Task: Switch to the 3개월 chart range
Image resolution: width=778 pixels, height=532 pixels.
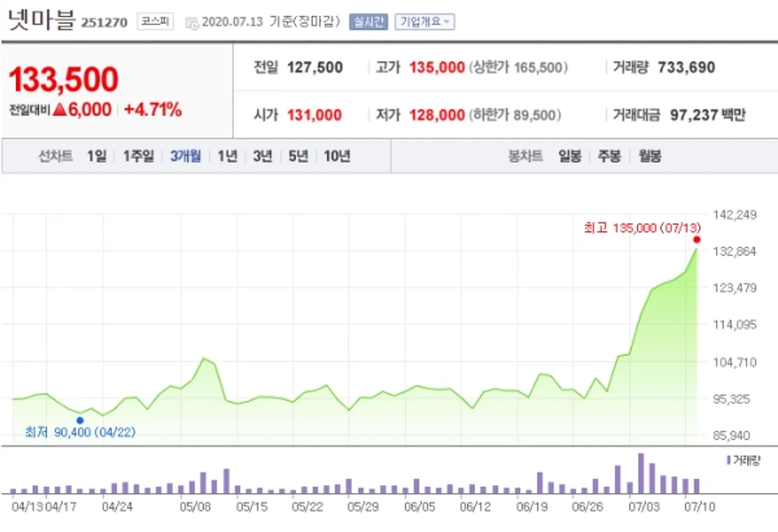Action: (x=185, y=156)
